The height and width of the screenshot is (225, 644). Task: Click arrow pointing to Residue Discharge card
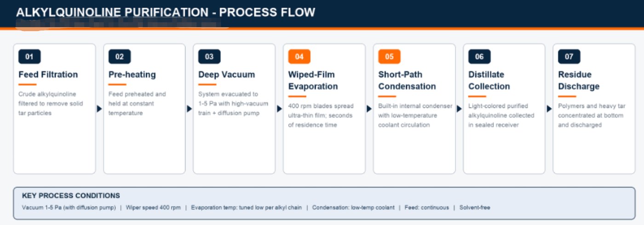[549, 109]
